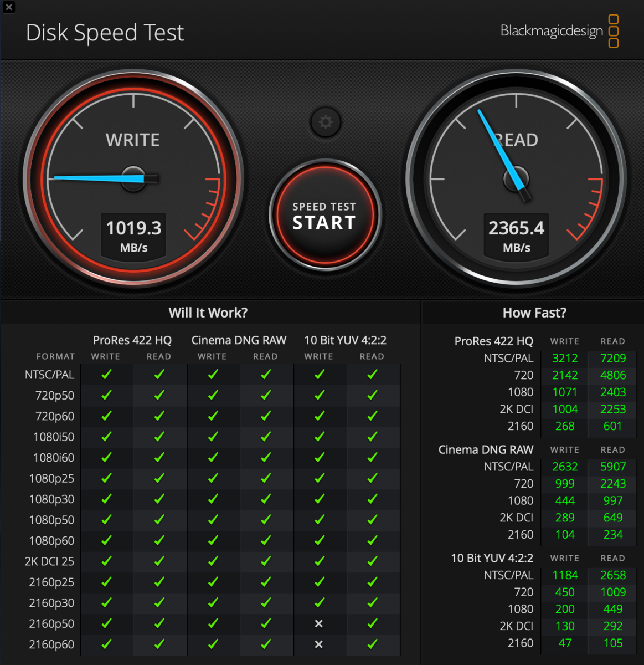644x665 pixels.
Task: Click the 10 Bit YUV value '2658'
Action: pos(613,575)
